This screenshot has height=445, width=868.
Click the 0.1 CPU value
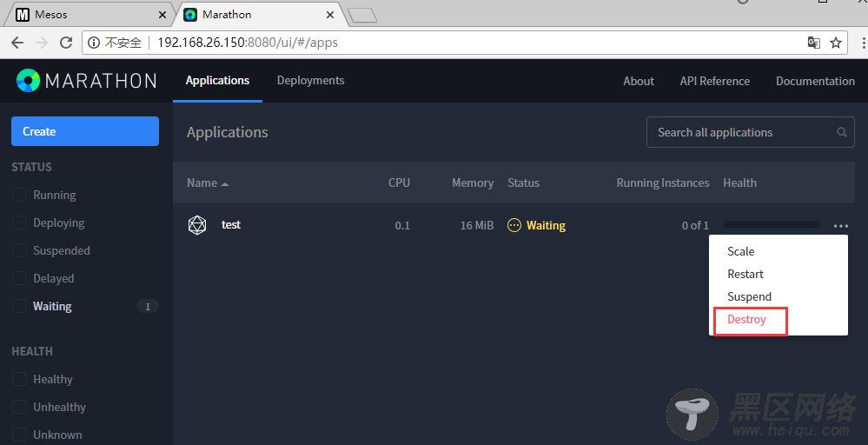point(402,225)
